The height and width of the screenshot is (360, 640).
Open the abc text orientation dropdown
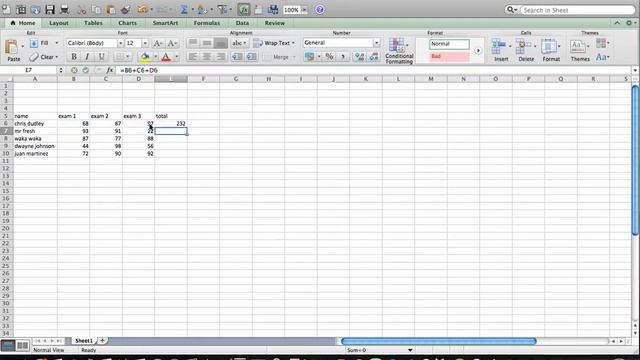(x=239, y=43)
